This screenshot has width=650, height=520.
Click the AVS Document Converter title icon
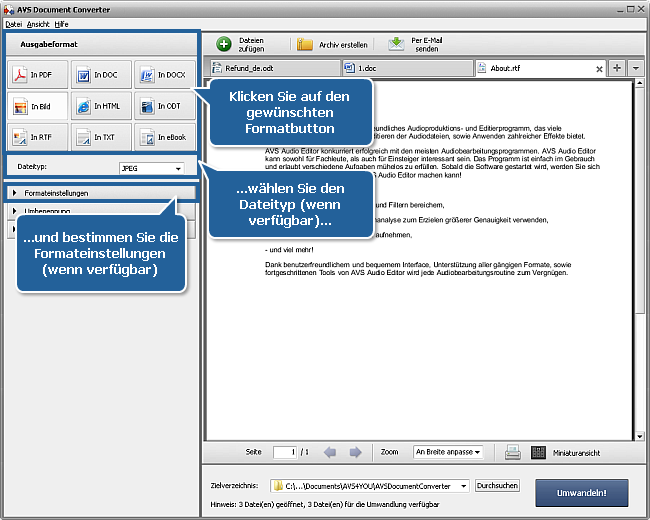[9, 9]
